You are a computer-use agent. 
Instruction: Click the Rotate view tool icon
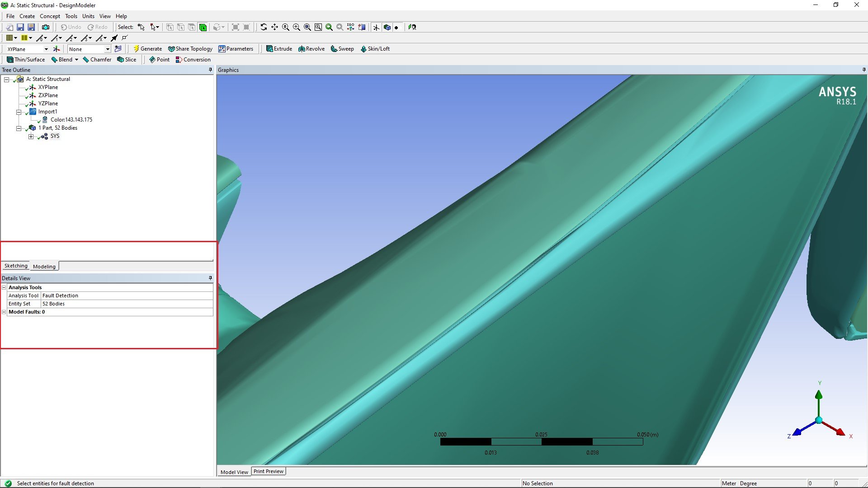[x=264, y=27]
